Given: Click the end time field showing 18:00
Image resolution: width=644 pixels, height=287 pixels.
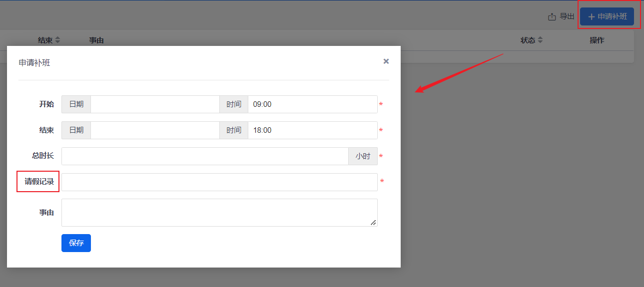Looking at the screenshot, I should tap(313, 130).
